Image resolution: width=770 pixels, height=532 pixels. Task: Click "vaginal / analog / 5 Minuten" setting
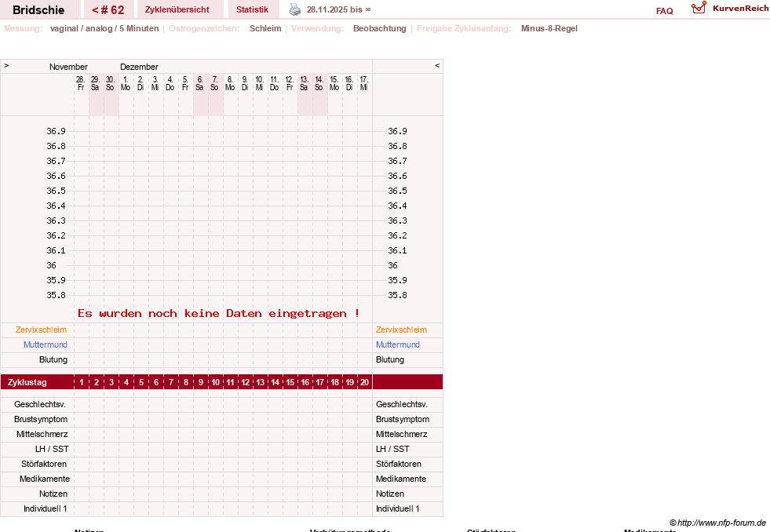(x=104, y=28)
